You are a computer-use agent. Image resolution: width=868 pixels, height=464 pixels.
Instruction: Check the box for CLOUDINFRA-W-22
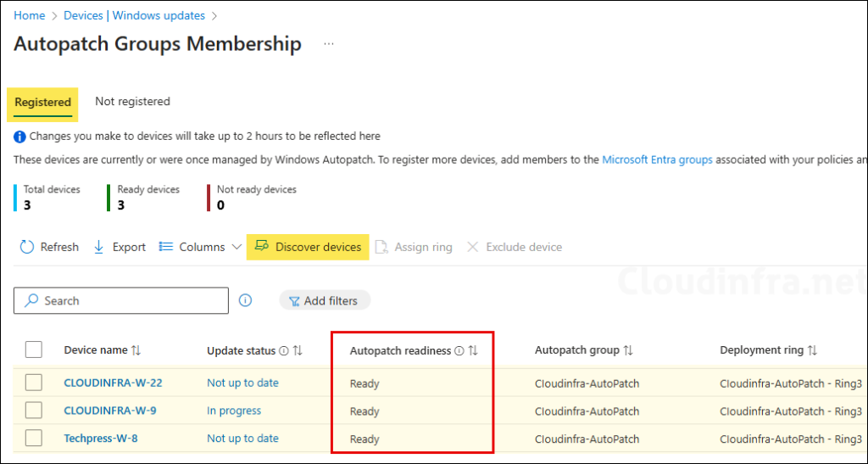34,383
